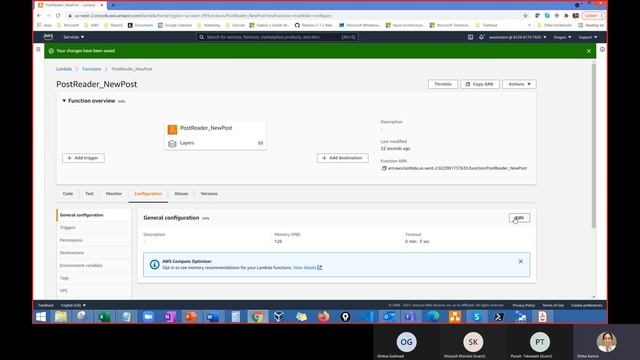Click the browser reload icon
Viewport: 640px width, 360px height.
tap(58, 16)
